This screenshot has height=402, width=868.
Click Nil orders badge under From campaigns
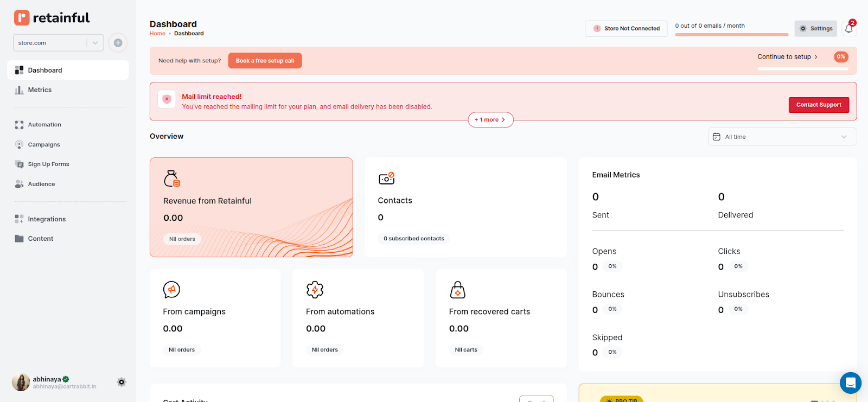[182, 350]
